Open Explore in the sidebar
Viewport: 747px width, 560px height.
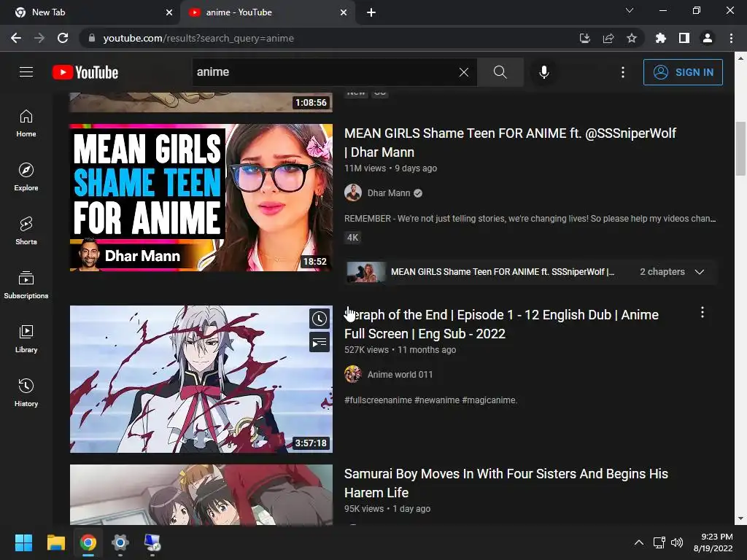(26, 177)
